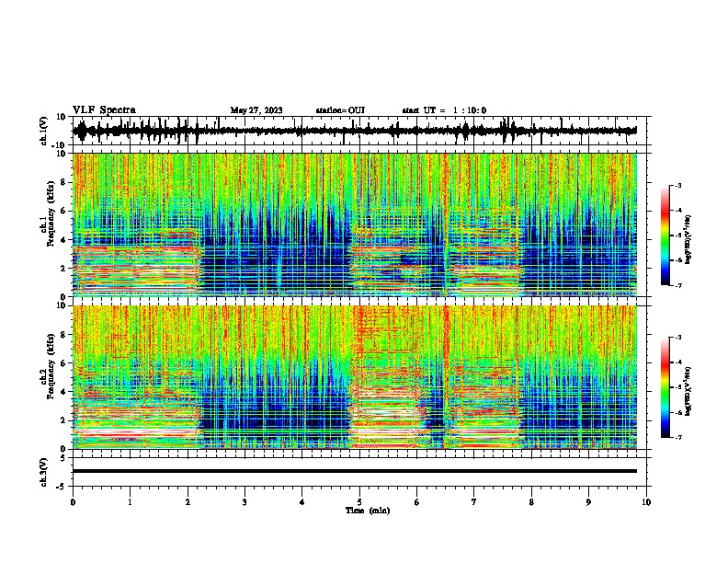Click the "6" kHz tick on ch.2 frequency axis

[63, 363]
